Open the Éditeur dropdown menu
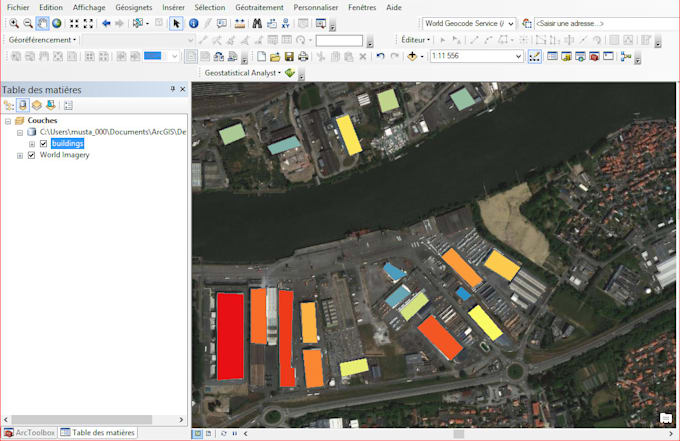 415,40
